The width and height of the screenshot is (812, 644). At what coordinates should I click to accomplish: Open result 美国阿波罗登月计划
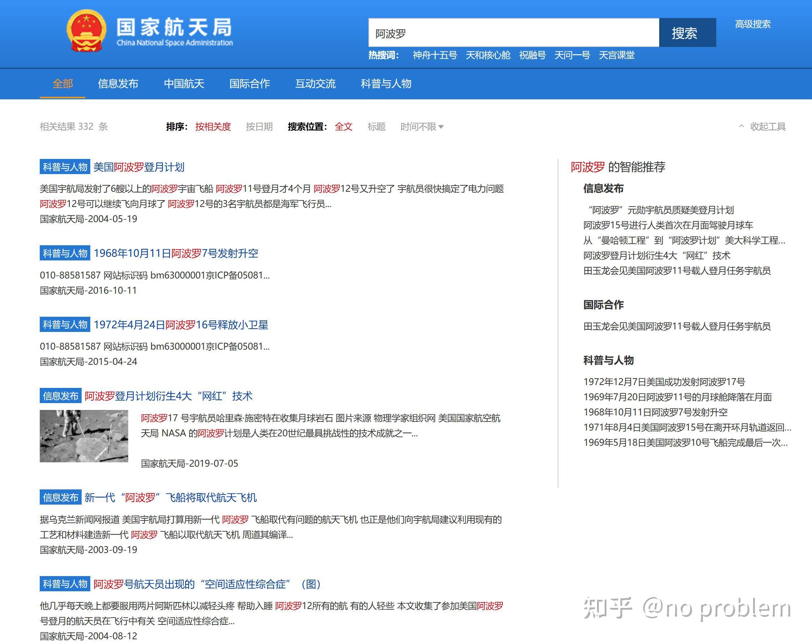pos(139,167)
